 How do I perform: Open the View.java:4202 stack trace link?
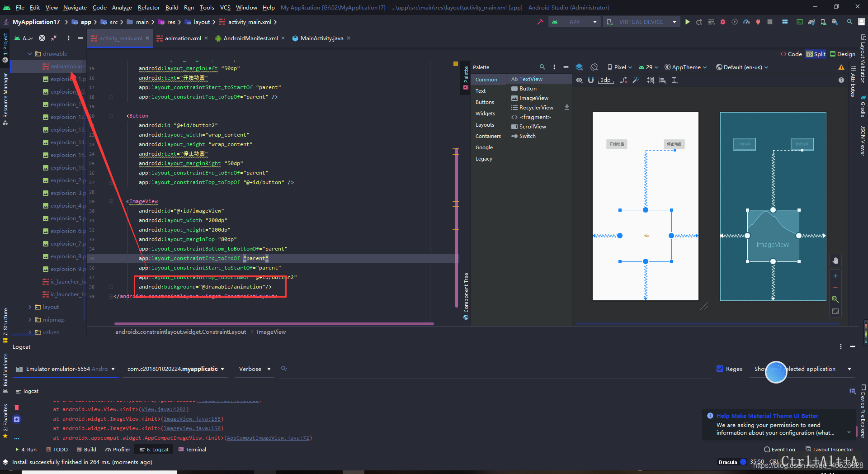[163, 409]
